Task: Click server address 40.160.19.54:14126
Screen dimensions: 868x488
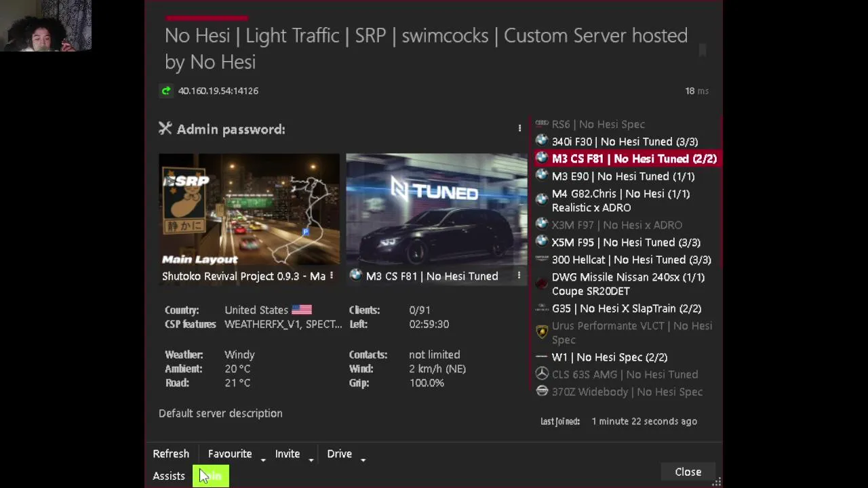Action: coord(218,90)
